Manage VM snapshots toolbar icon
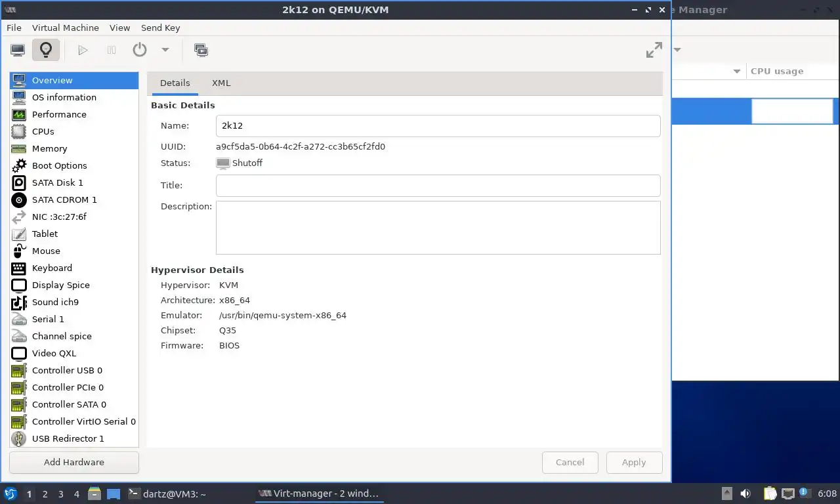Viewport: 840px width, 504px height. click(x=201, y=50)
